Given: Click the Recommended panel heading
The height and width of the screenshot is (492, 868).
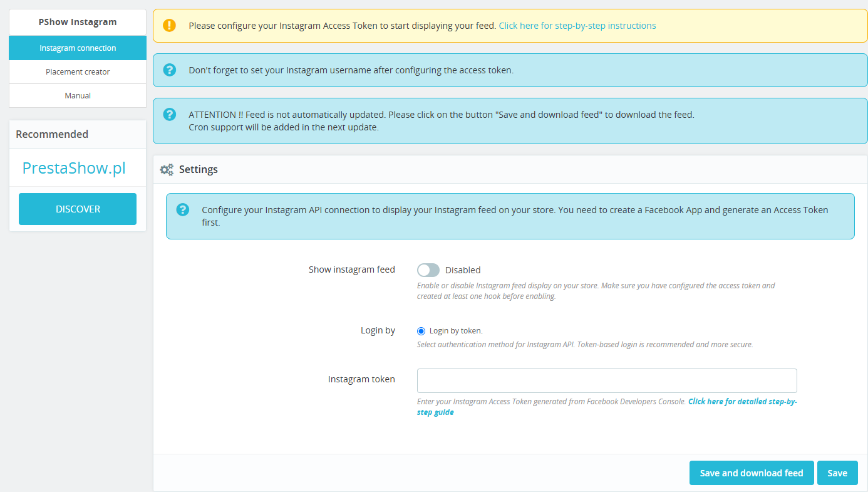Looking at the screenshot, I should click(52, 134).
